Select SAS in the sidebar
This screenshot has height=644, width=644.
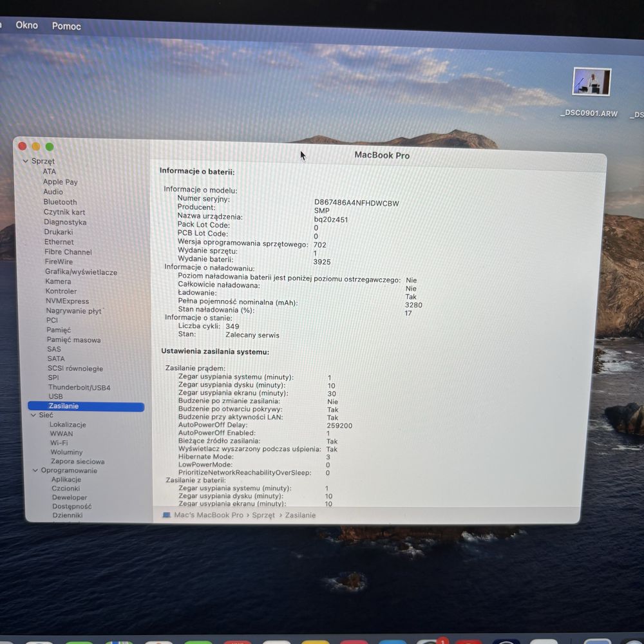[54, 349]
